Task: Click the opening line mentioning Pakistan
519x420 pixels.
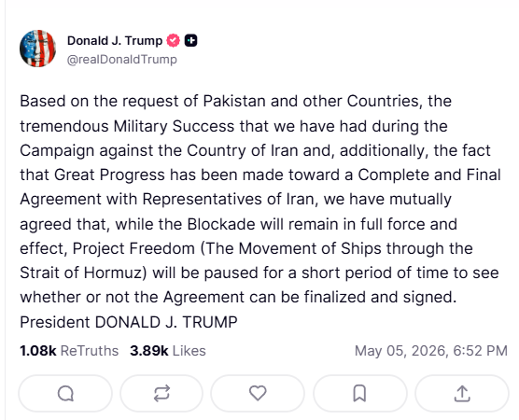Action: (235, 102)
